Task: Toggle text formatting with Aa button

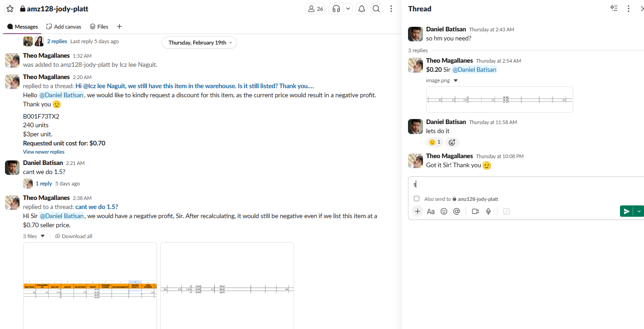Action: pyautogui.click(x=431, y=211)
